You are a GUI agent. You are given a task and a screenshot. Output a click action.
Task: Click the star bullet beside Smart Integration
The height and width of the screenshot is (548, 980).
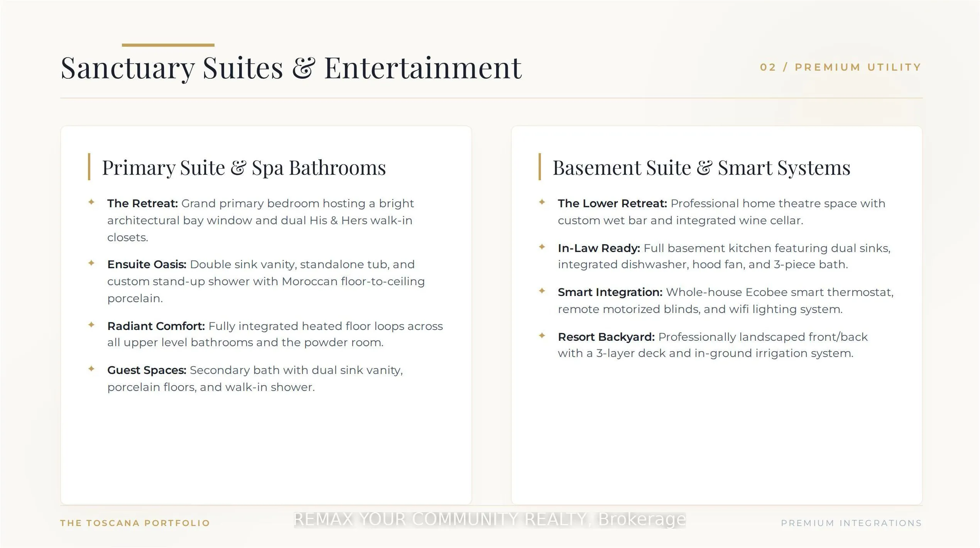tap(542, 291)
